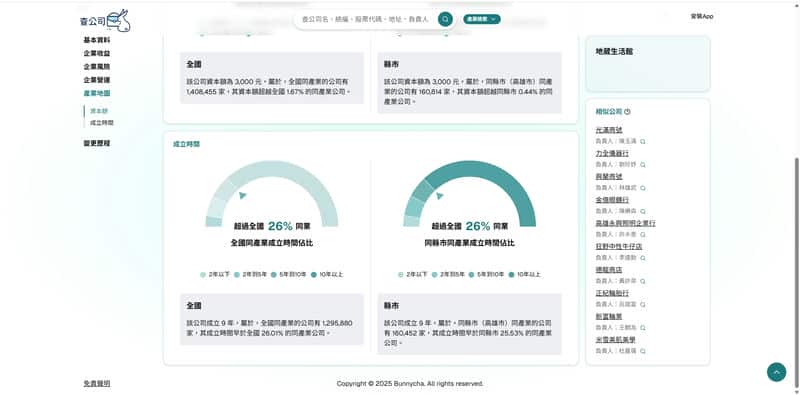Open similar company 新富輪業
Image resolution: width=800 pixels, height=395 pixels.
609,316
